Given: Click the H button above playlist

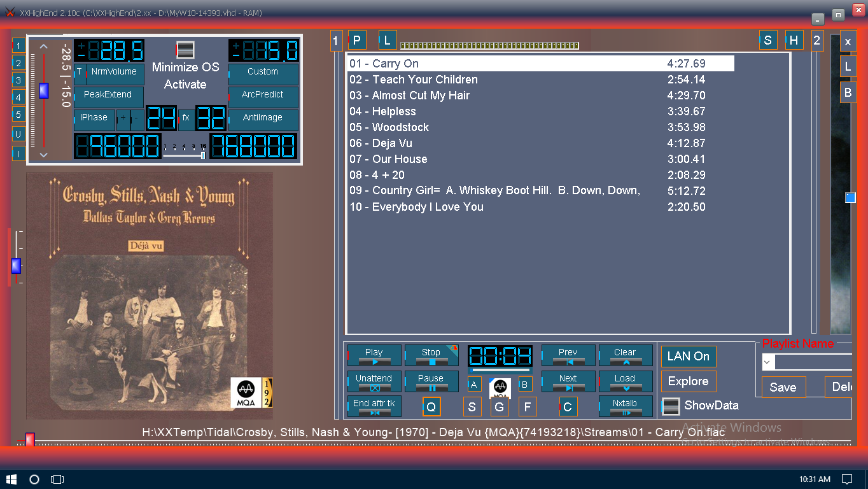Looking at the screenshot, I should pyautogui.click(x=794, y=41).
